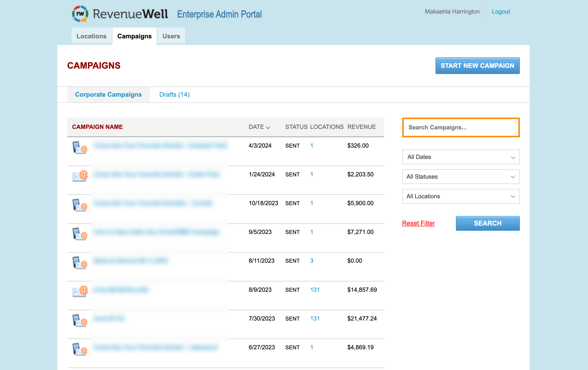Select the Campaigns tab
The height and width of the screenshot is (370, 588).
tap(134, 36)
